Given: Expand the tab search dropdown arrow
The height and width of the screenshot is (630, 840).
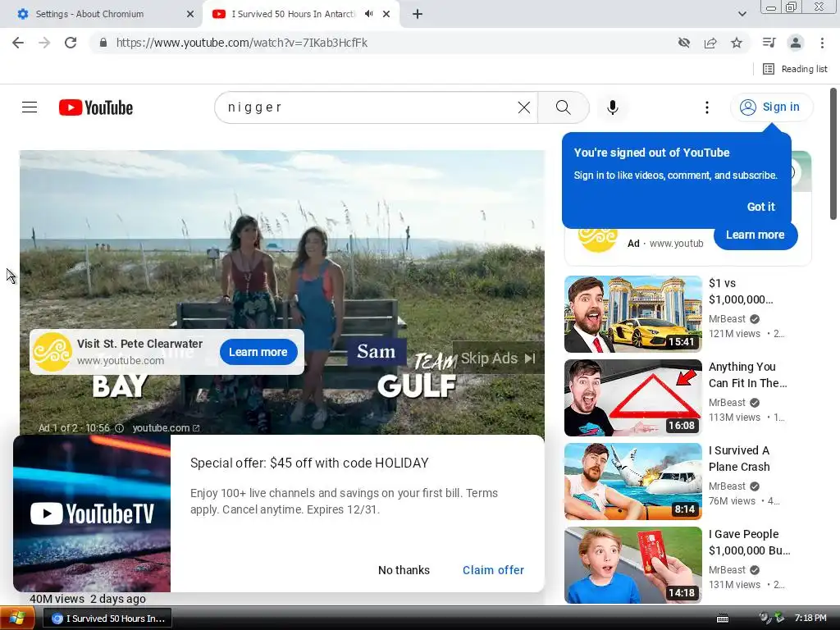Looking at the screenshot, I should (x=742, y=15).
